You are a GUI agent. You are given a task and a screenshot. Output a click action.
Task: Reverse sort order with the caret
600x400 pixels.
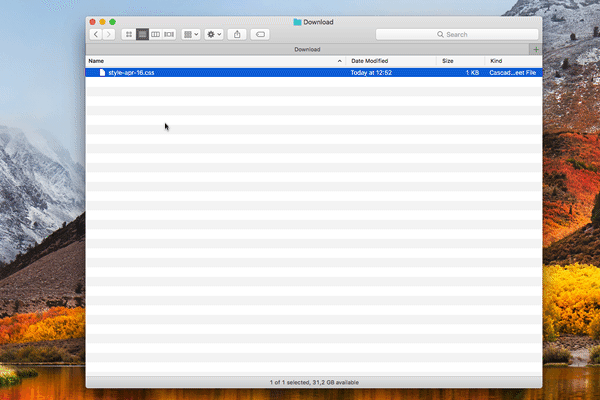[x=339, y=61]
